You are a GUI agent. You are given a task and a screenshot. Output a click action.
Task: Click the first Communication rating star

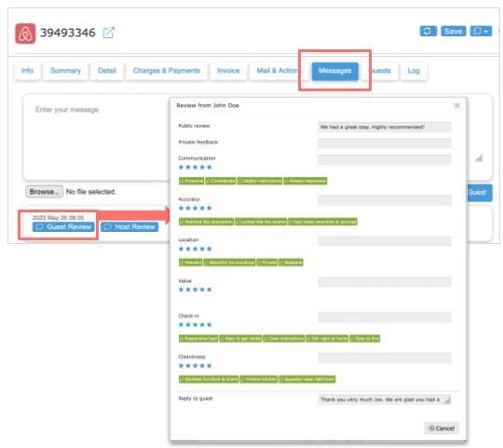pyautogui.click(x=182, y=167)
